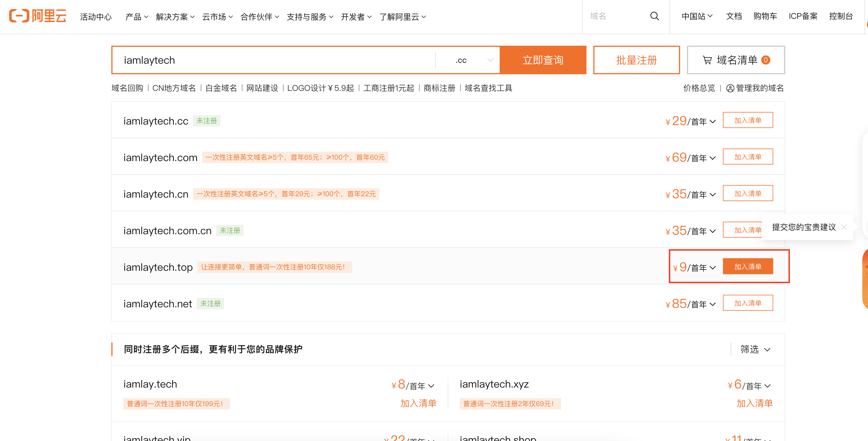
Task: Add iamlaytech.top to the list
Action: (748, 267)
